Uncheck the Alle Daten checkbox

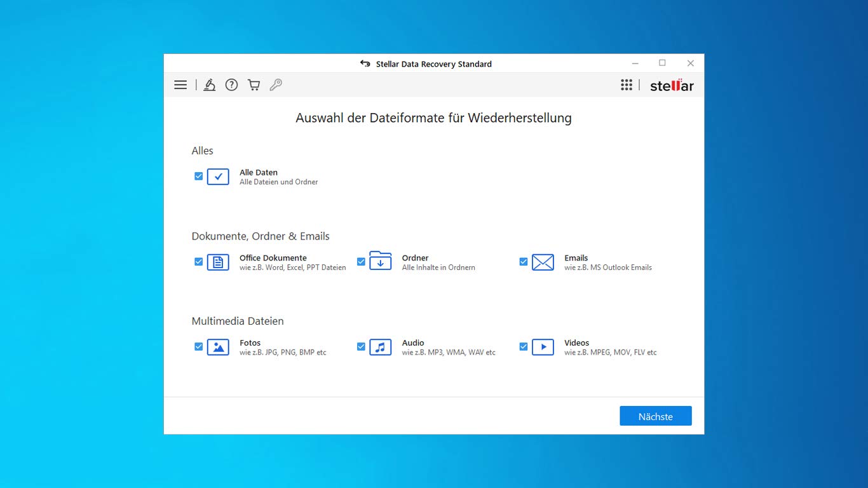click(x=198, y=176)
